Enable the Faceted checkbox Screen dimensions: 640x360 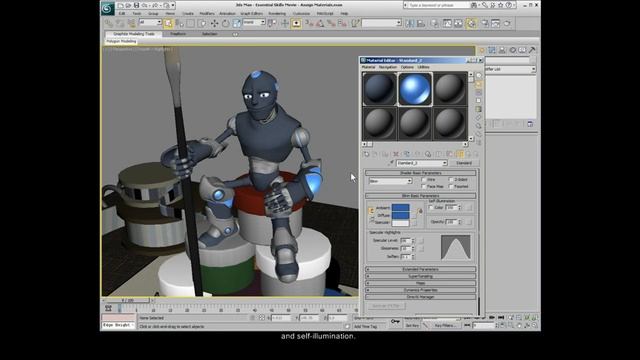click(x=451, y=187)
